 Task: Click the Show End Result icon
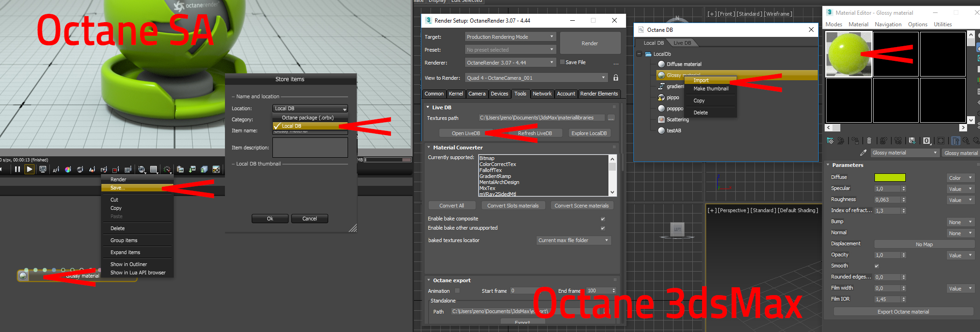point(956,141)
